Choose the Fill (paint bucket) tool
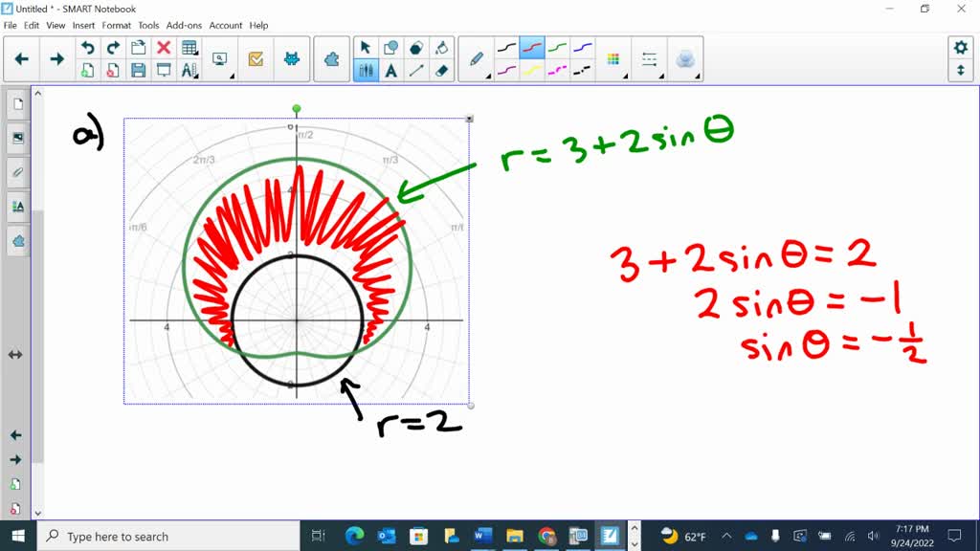 (442, 47)
